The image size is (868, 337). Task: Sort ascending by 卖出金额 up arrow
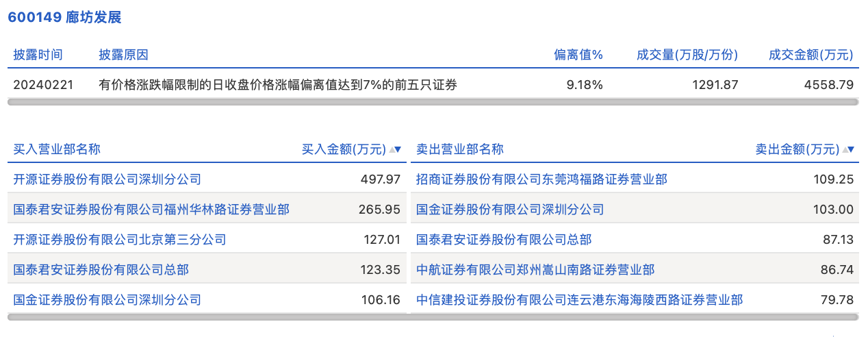pos(845,149)
